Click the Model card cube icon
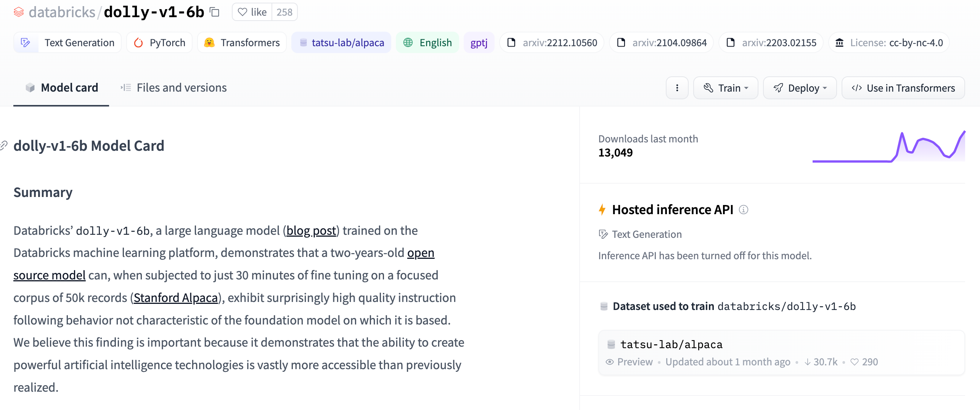 pyautogui.click(x=30, y=88)
